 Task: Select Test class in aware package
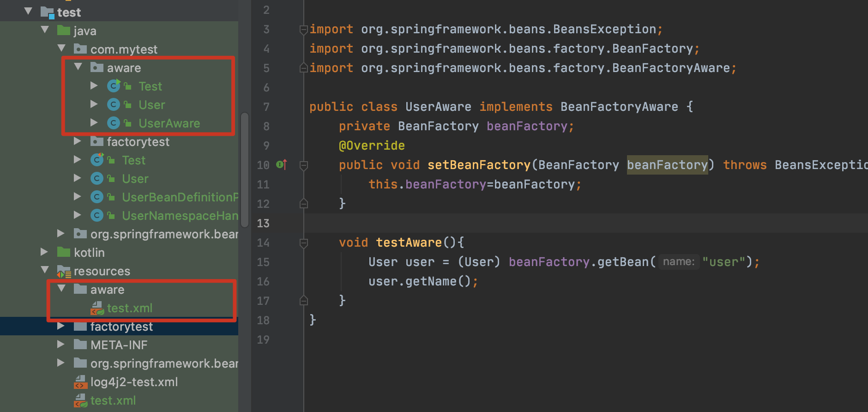click(150, 86)
